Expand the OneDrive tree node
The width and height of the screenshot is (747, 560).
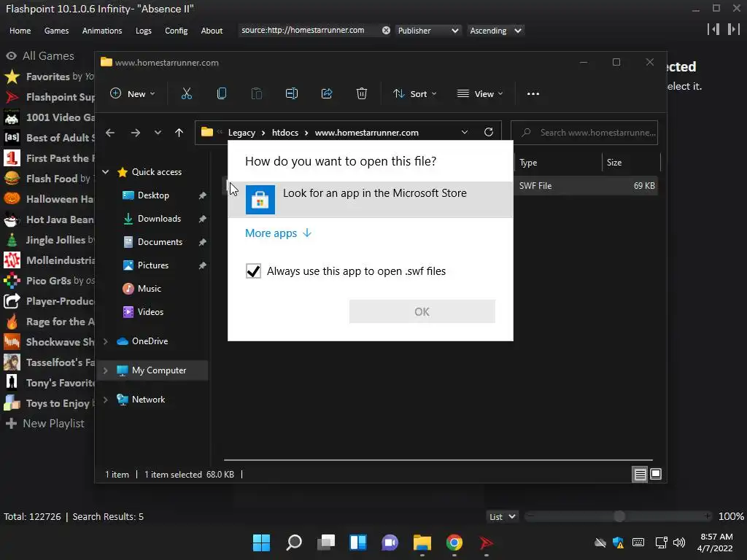[x=106, y=341]
